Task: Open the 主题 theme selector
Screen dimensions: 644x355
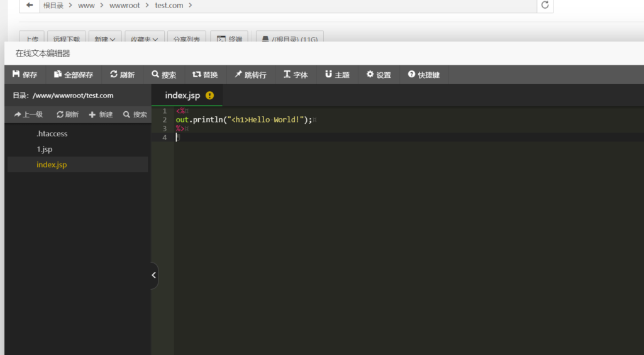Action: click(x=337, y=75)
